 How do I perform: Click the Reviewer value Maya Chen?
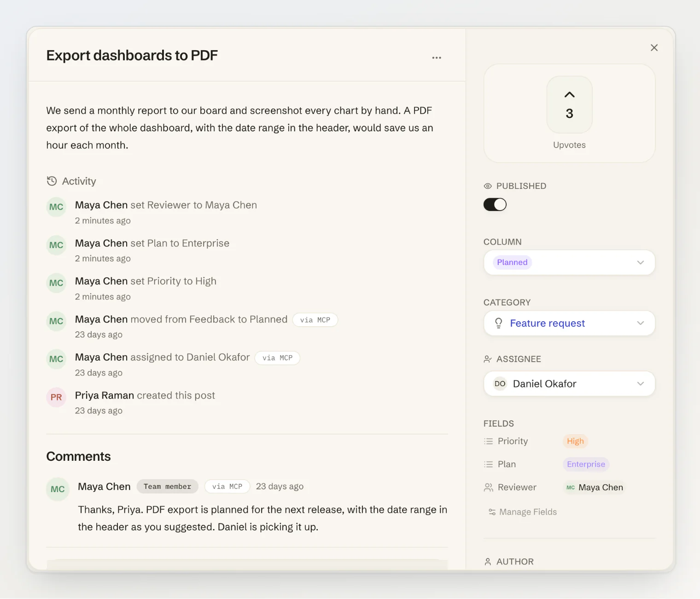(x=594, y=487)
